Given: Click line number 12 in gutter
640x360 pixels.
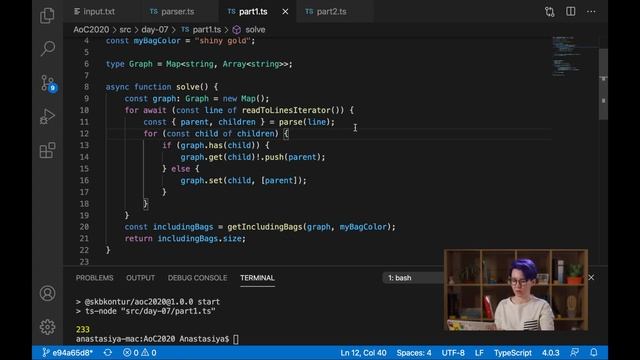Looking at the screenshot, I should pyautogui.click(x=84, y=133).
